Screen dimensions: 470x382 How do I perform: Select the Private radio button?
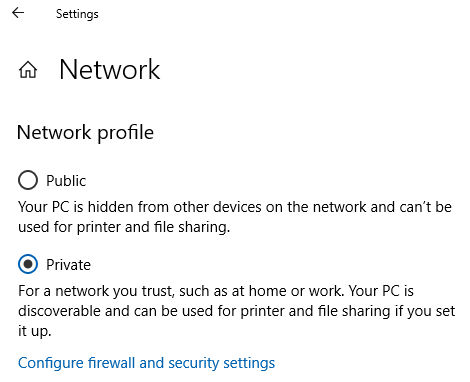coord(28,264)
